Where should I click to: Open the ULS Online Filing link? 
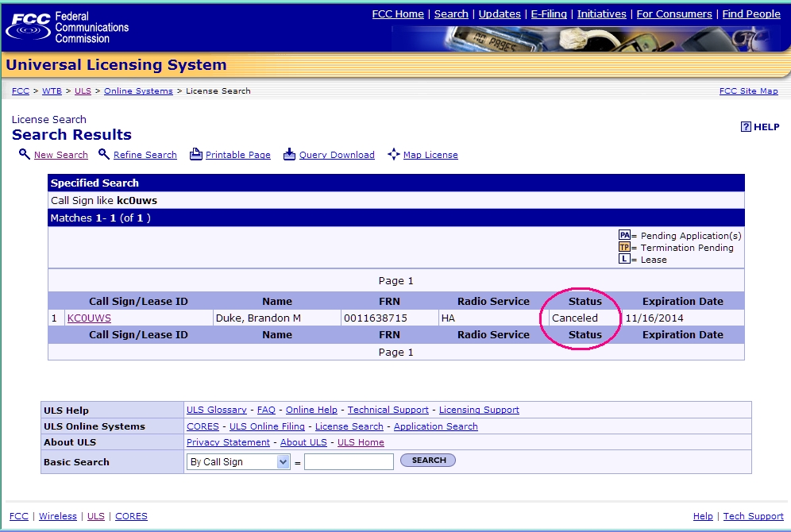tap(267, 426)
